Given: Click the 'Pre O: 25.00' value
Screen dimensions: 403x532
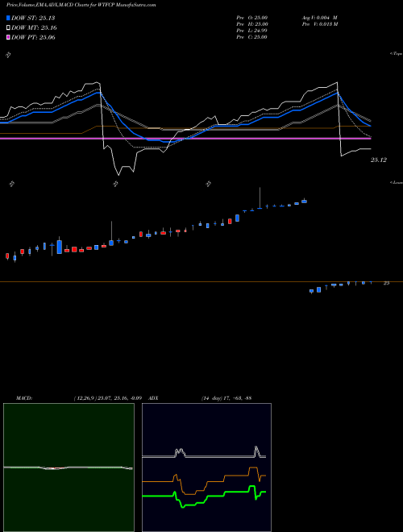Looking at the screenshot, I should (252, 18).
